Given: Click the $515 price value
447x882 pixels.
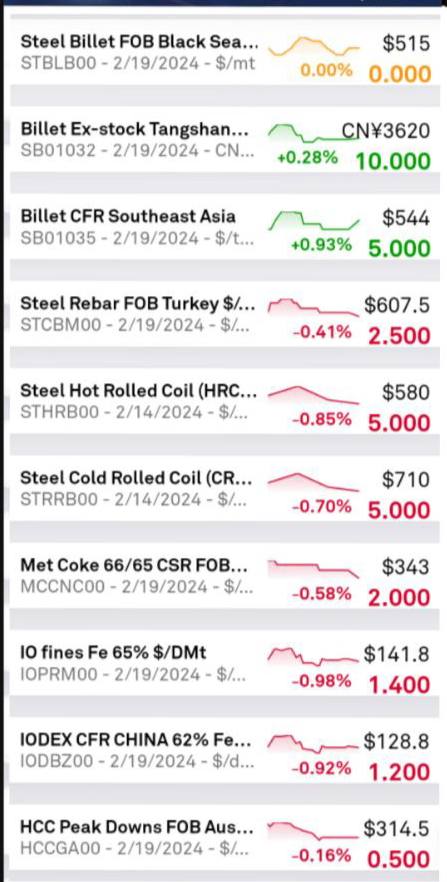Looking at the screenshot, I should point(407,43).
